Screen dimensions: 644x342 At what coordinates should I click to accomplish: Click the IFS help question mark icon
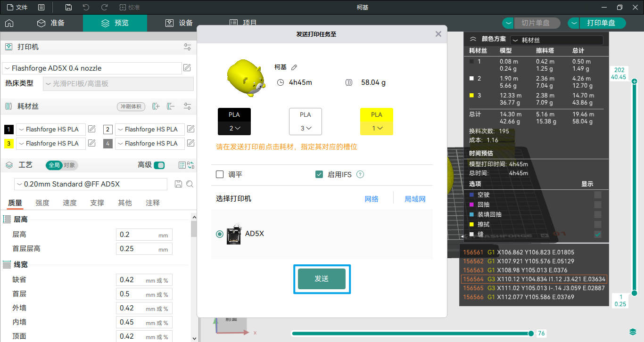[x=360, y=174]
